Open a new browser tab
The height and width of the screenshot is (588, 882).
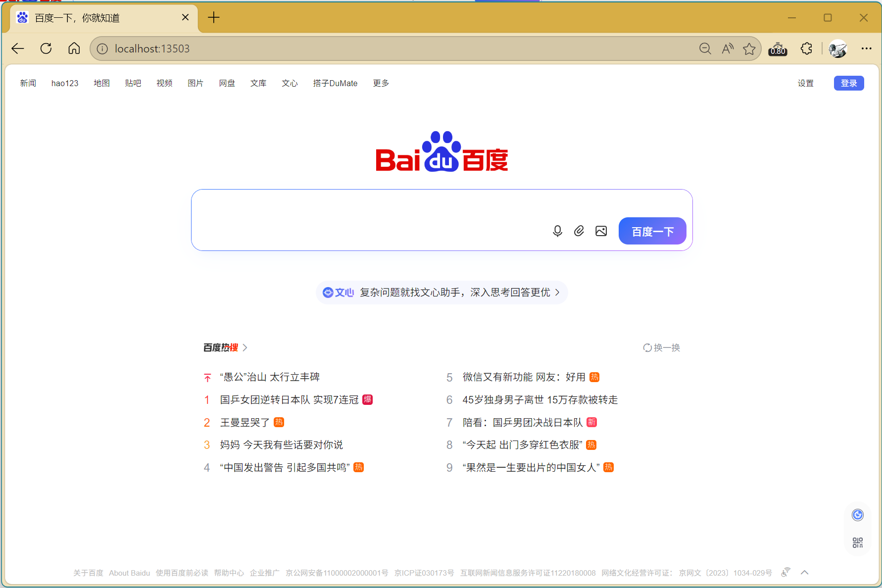coord(214,18)
